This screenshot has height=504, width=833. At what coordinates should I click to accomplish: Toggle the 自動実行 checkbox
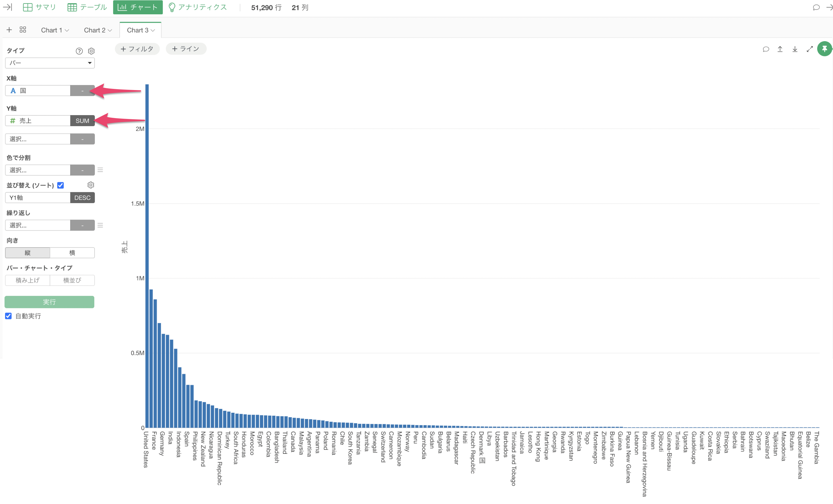(8, 316)
